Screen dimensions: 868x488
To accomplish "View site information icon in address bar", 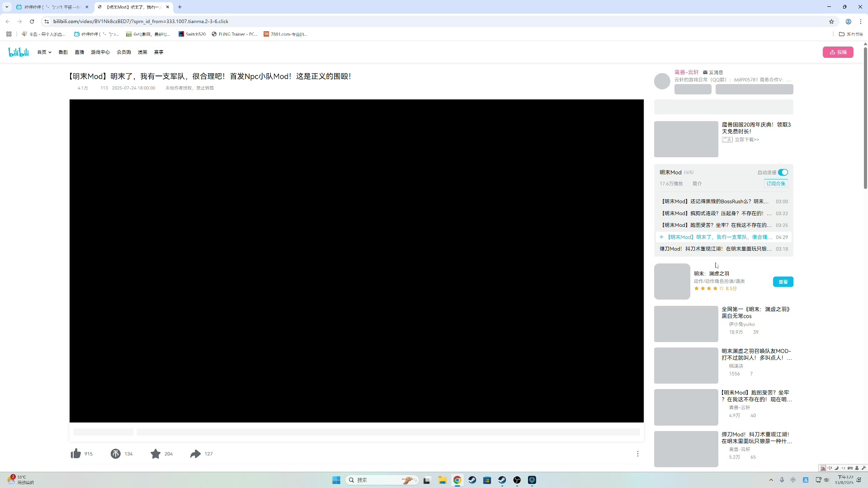I will pyautogui.click(x=46, y=21).
